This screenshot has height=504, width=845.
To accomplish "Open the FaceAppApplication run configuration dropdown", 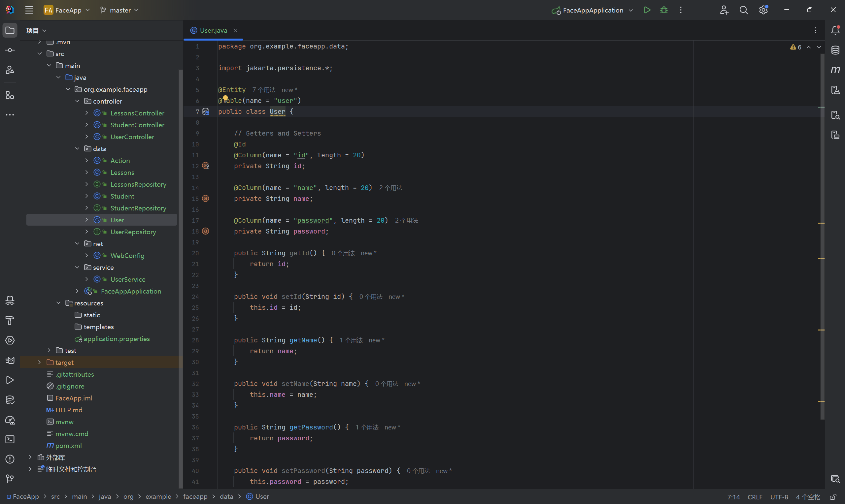I will tap(592, 10).
